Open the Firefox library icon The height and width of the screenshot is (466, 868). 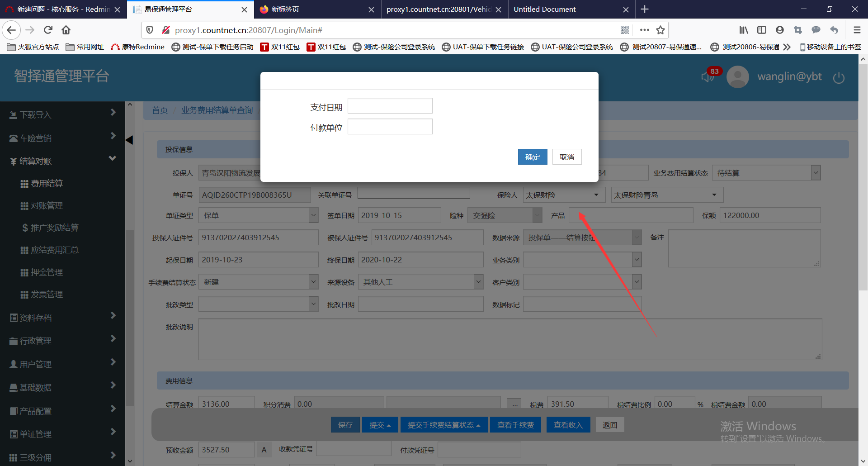[744, 30]
